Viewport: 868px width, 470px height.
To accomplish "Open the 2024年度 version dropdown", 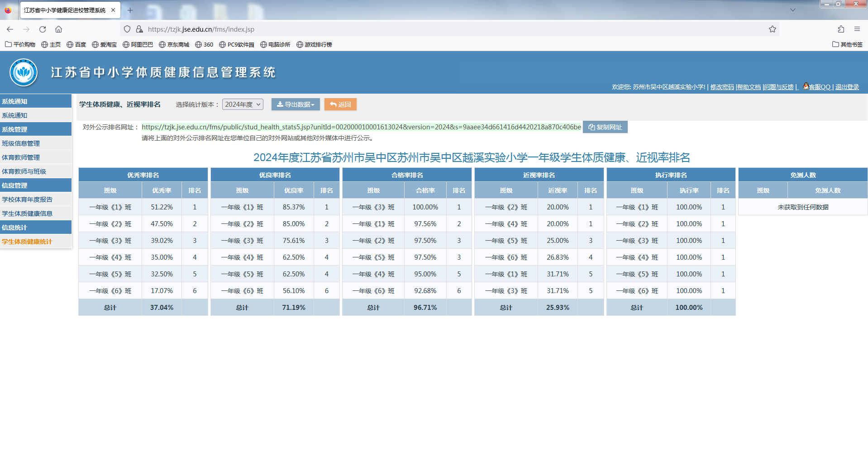I will point(243,104).
